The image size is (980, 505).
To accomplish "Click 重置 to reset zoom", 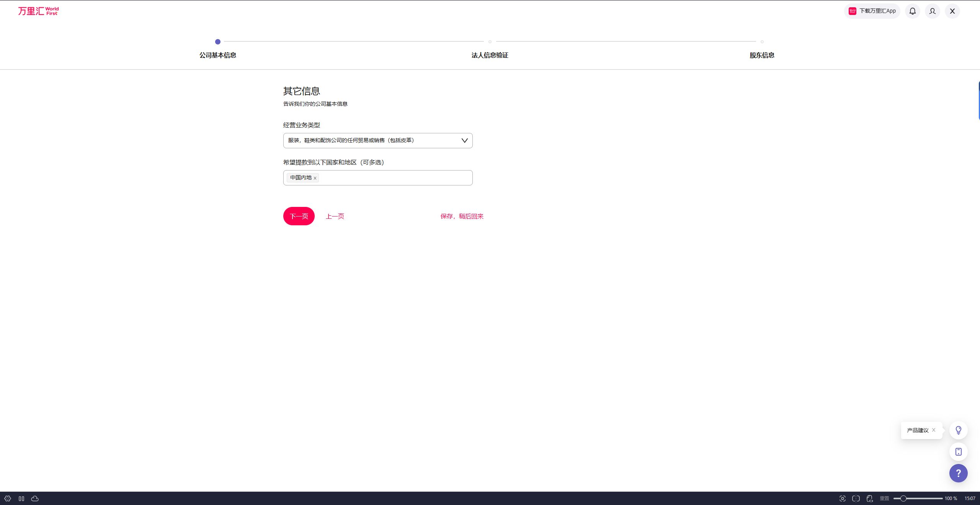I will tap(884, 498).
